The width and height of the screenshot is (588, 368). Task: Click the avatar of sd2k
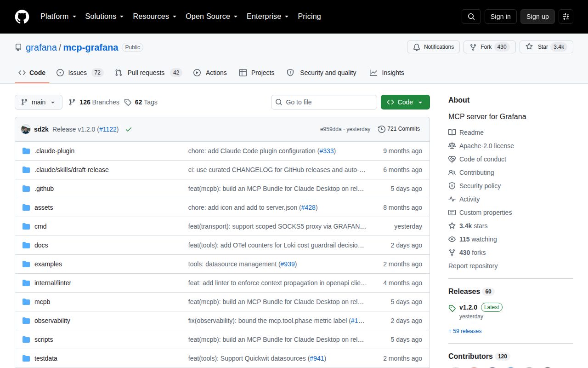point(26,129)
